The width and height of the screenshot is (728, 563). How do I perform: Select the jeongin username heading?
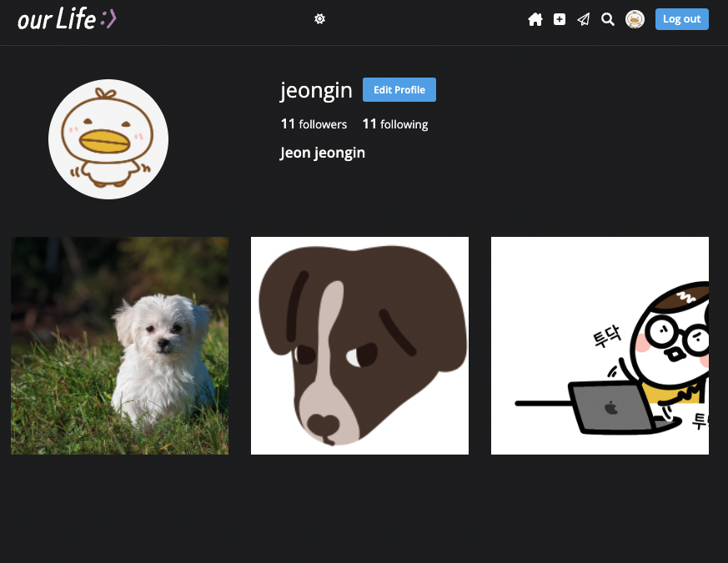(316, 91)
